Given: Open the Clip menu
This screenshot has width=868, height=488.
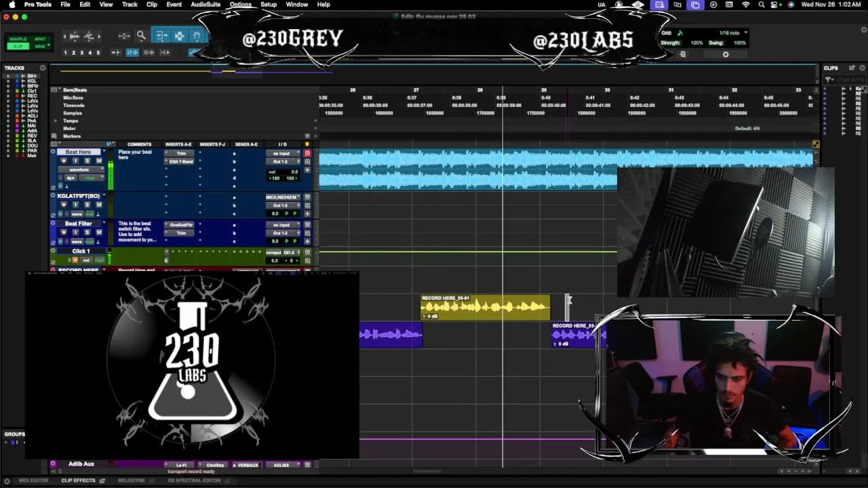Looking at the screenshot, I should (x=152, y=5).
